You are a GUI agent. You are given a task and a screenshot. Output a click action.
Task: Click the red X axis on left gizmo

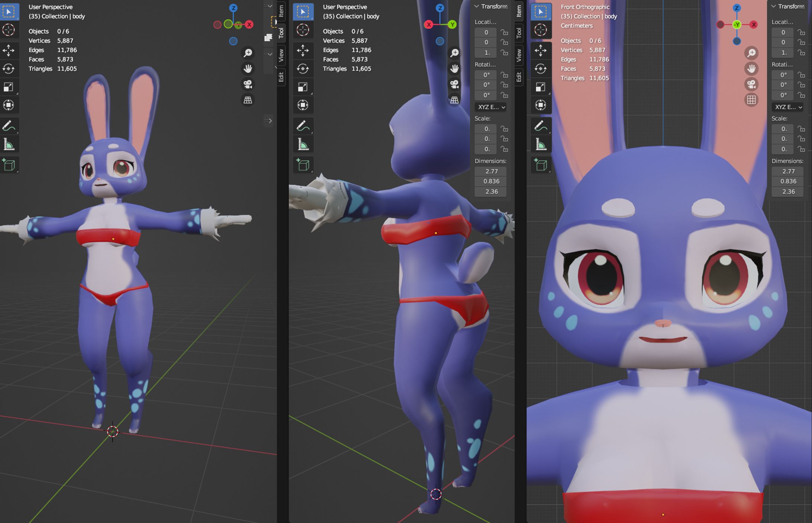(249, 25)
